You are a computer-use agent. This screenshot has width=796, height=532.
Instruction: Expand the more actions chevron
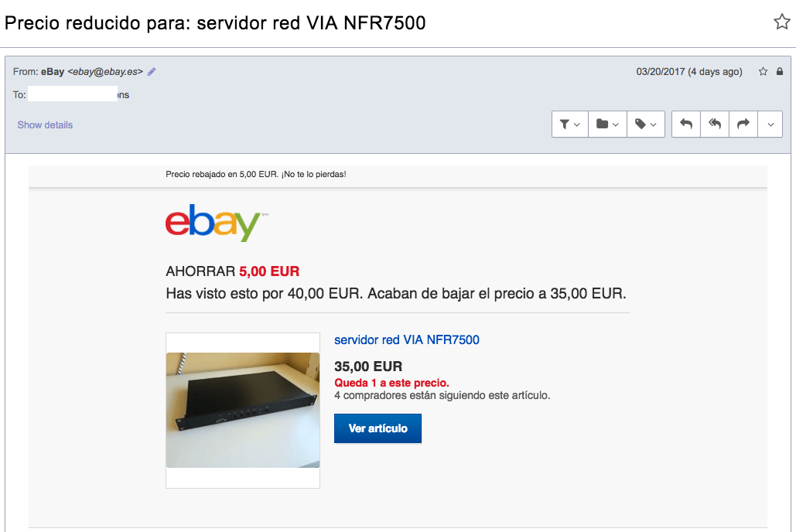(x=770, y=124)
